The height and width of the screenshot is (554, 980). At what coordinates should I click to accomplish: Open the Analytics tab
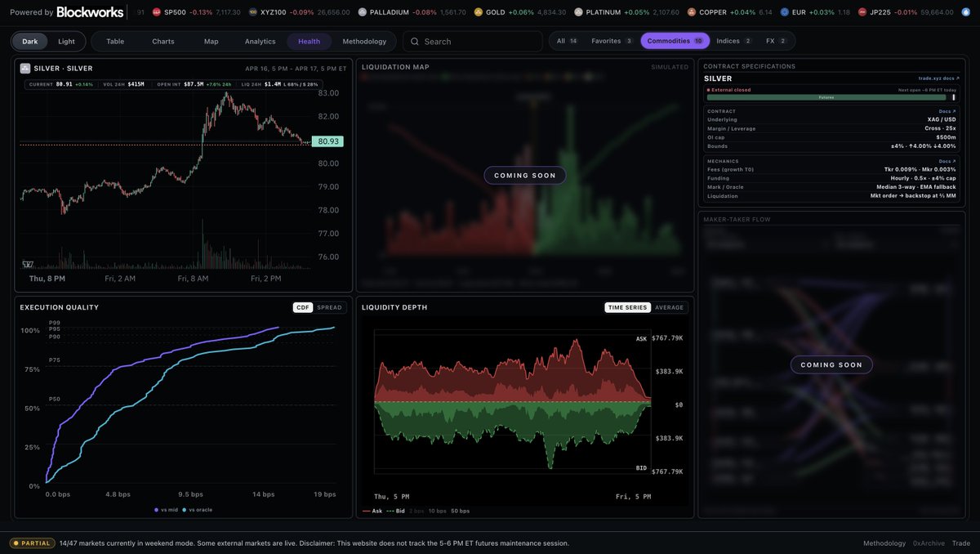pos(260,41)
